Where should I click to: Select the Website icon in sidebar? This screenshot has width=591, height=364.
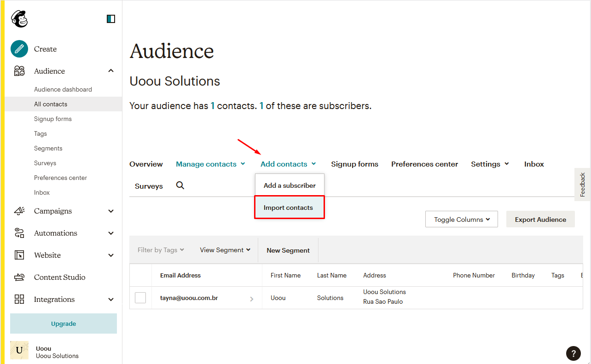pos(19,255)
